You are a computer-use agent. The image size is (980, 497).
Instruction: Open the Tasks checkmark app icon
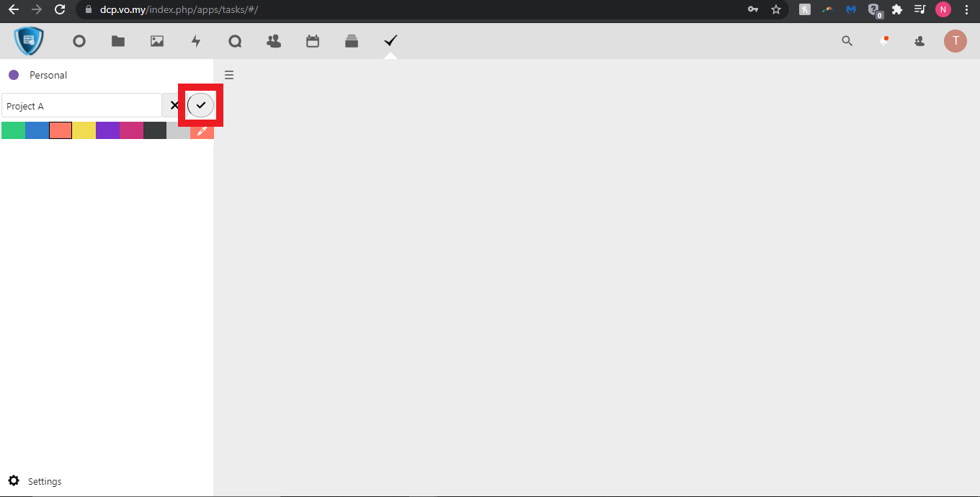(x=391, y=41)
